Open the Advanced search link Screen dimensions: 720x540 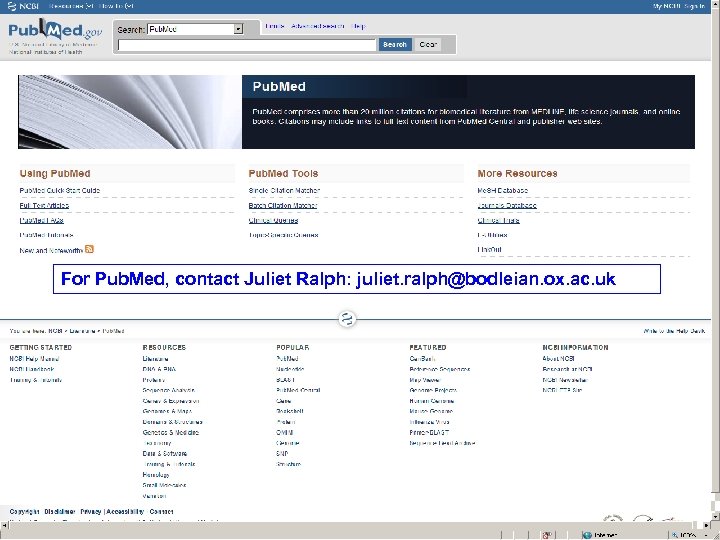pyautogui.click(x=317, y=26)
